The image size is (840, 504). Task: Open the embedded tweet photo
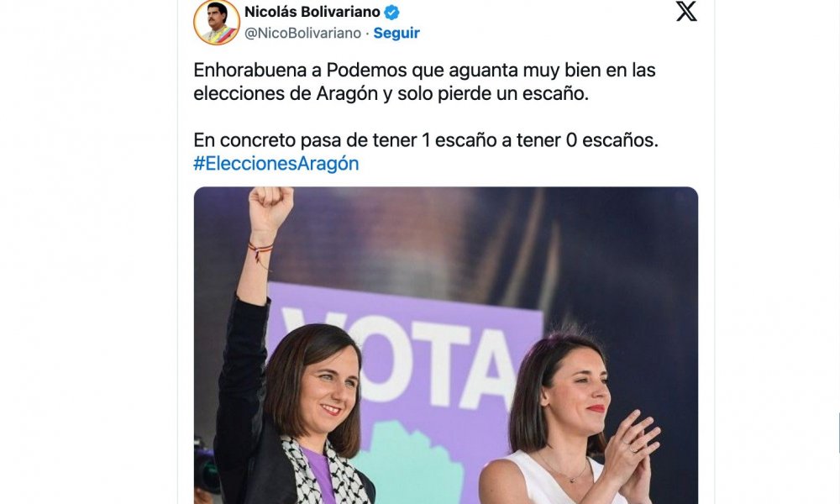pyautogui.click(x=446, y=345)
